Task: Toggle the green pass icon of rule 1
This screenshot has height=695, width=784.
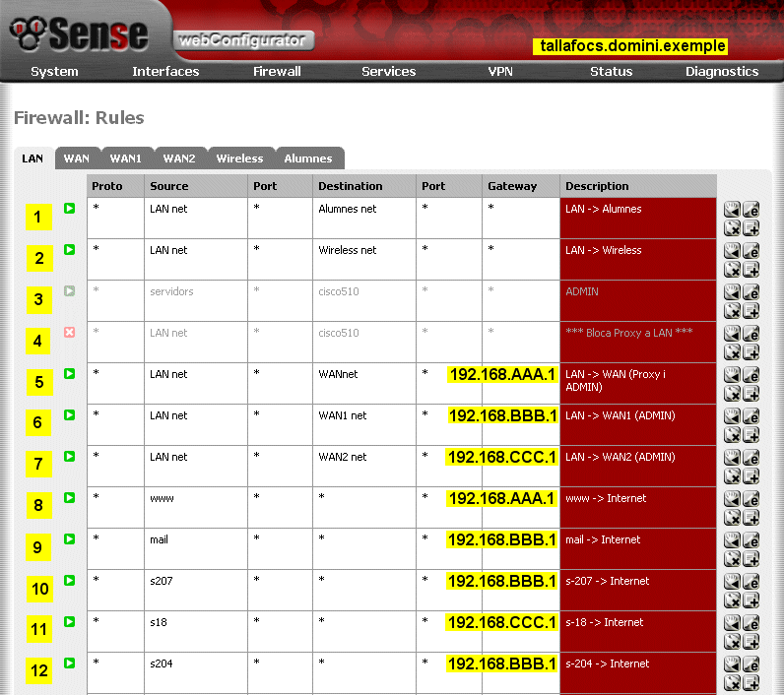Action: tap(70, 209)
